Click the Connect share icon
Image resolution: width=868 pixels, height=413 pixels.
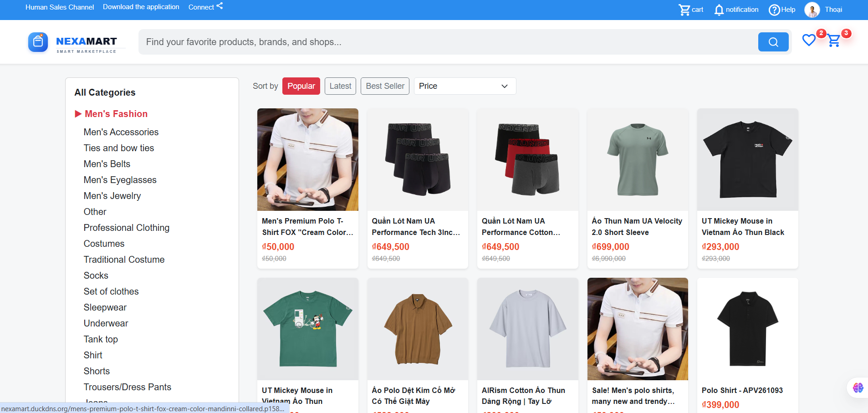click(220, 6)
